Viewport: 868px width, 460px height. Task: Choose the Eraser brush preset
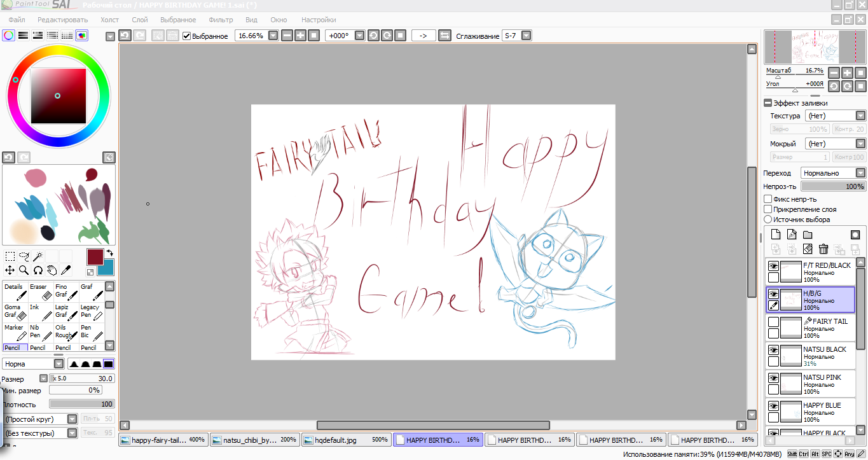[41, 291]
